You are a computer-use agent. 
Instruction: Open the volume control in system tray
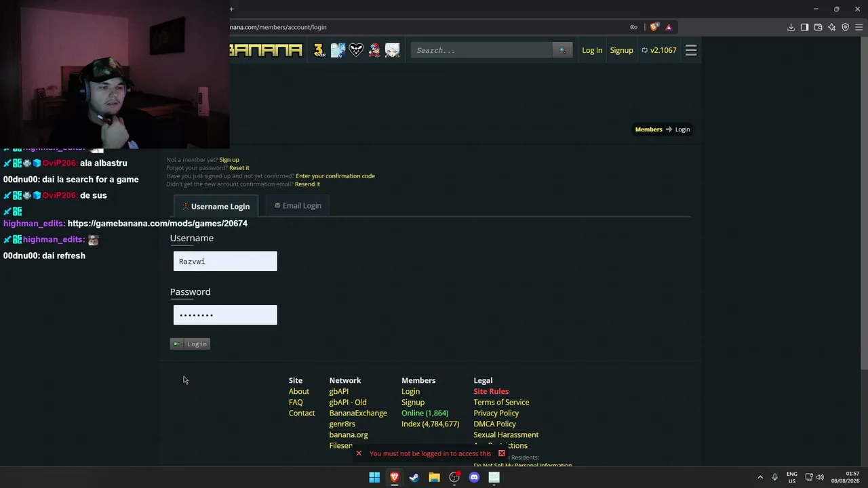(820, 477)
